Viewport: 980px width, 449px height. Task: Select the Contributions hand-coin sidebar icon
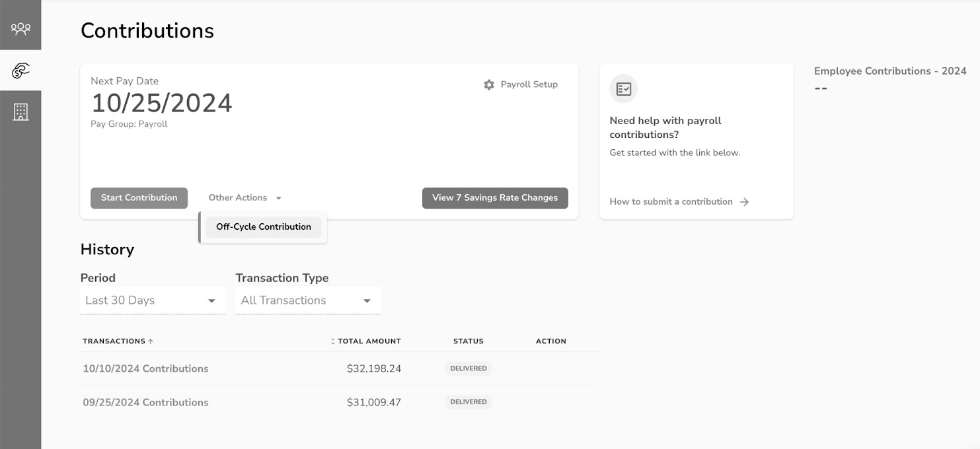click(x=20, y=71)
